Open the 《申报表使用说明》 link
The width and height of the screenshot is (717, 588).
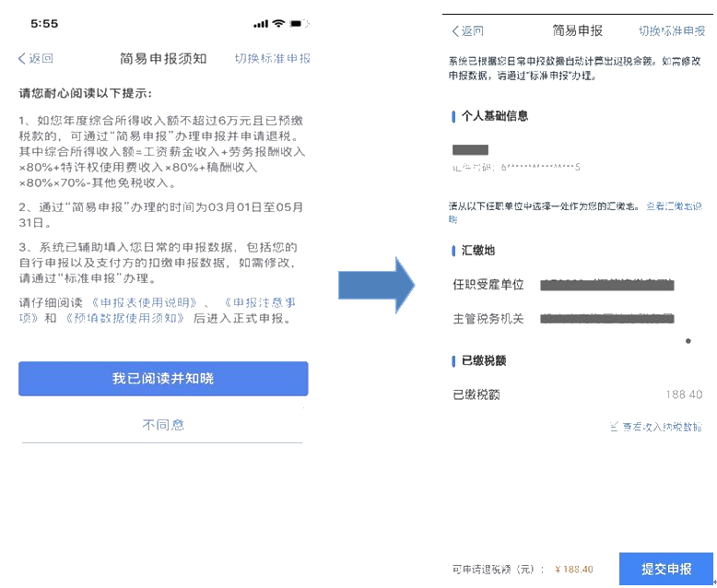point(144,302)
